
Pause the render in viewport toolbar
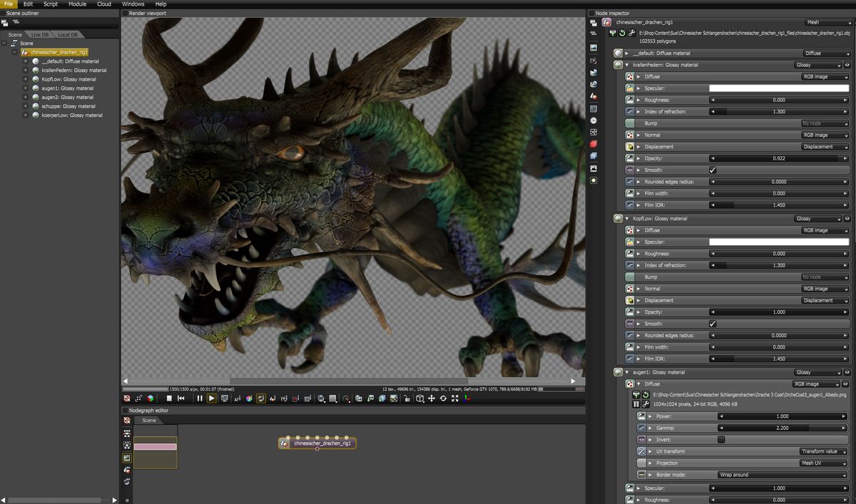[200, 398]
